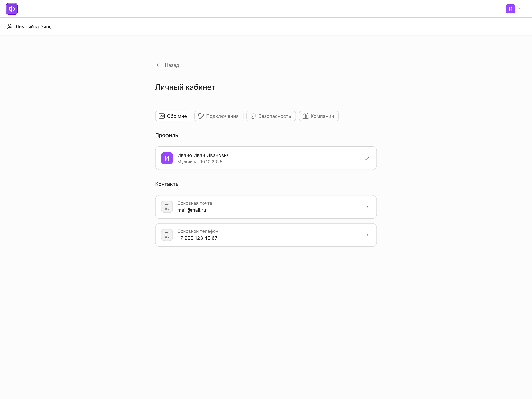Switch to the Компании tab
This screenshot has height=399, width=532.
319,116
